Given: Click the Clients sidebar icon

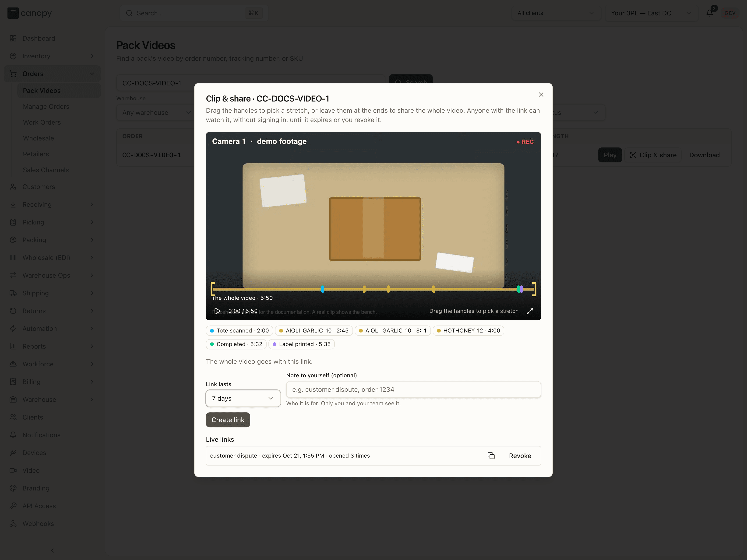Looking at the screenshot, I should [x=13, y=417].
